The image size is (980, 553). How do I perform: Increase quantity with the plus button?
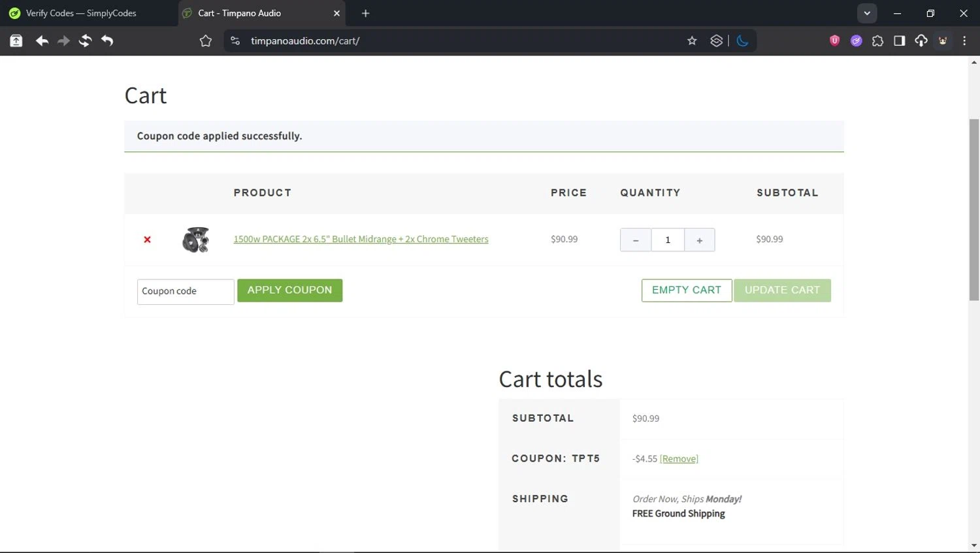(700, 240)
